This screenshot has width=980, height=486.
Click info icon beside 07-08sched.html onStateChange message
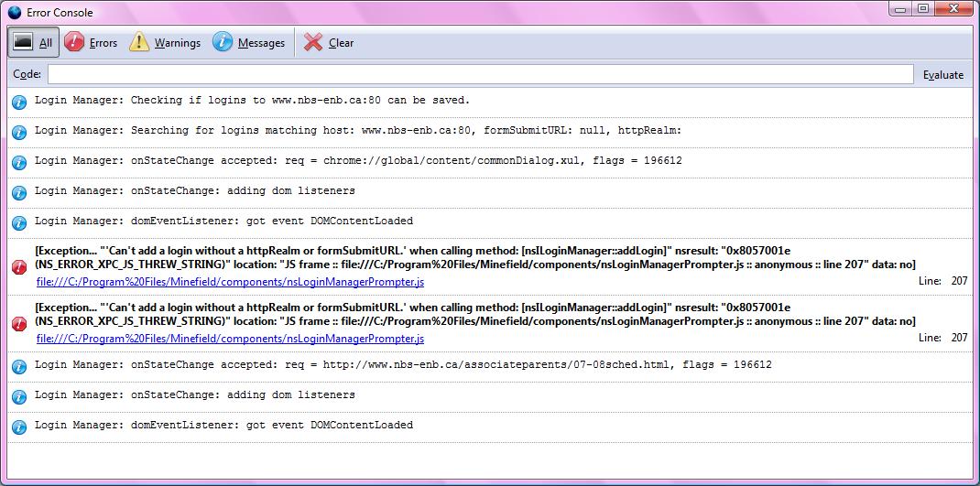tap(19, 366)
